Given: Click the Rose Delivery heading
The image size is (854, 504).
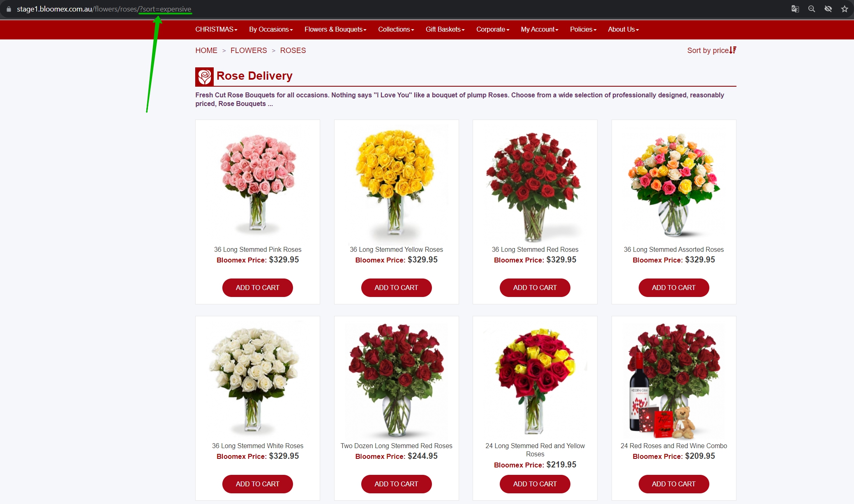Looking at the screenshot, I should 254,76.
